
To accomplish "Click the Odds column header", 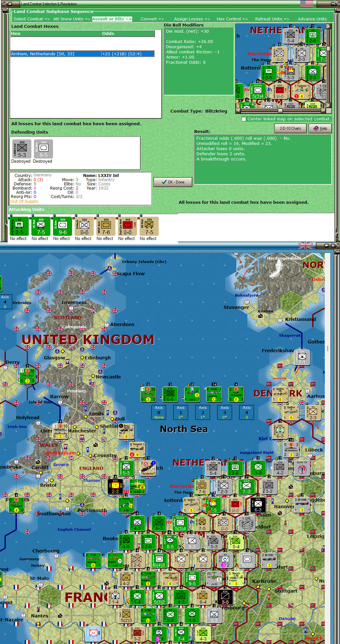I will coord(128,33).
